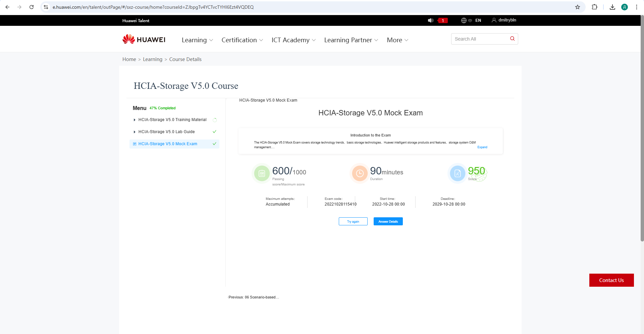Expand the exam introduction text
This screenshot has height=334, width=644.
pyautogui.click(x=482, y=147)
